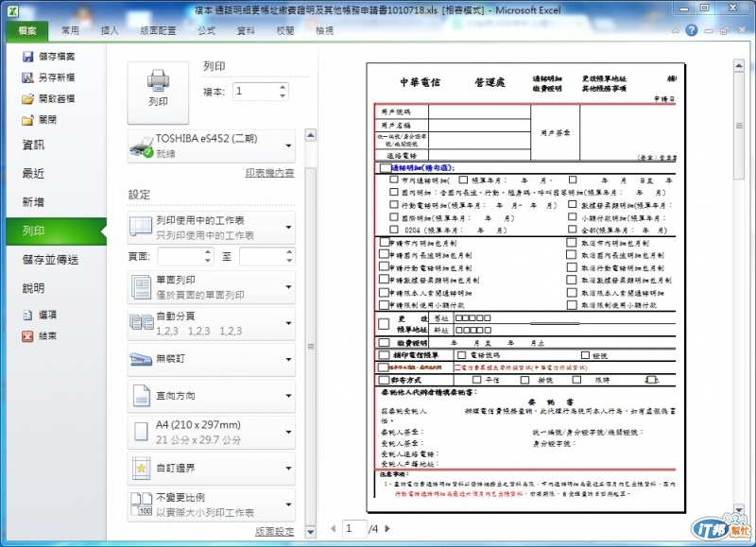This screenshot has width=756, height=547.
Task: Open the New (新增) backstage section
Action: (x=56, y=202)
